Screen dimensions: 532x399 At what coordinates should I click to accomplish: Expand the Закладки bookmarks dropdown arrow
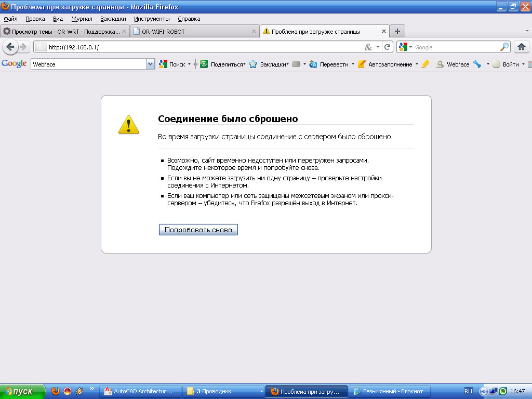(x=287, y=64)
